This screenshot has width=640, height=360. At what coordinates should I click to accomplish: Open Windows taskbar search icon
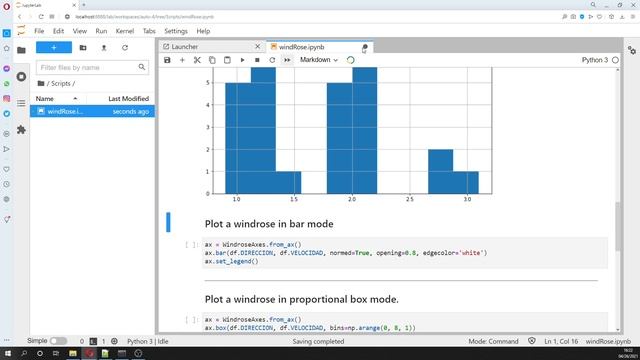(24, 353)
